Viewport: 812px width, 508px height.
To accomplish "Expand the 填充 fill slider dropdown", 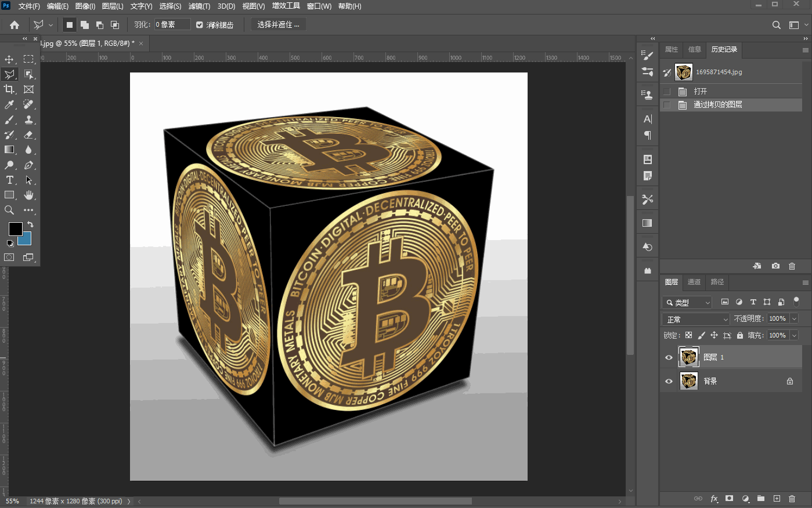I will tap(794, 335).
